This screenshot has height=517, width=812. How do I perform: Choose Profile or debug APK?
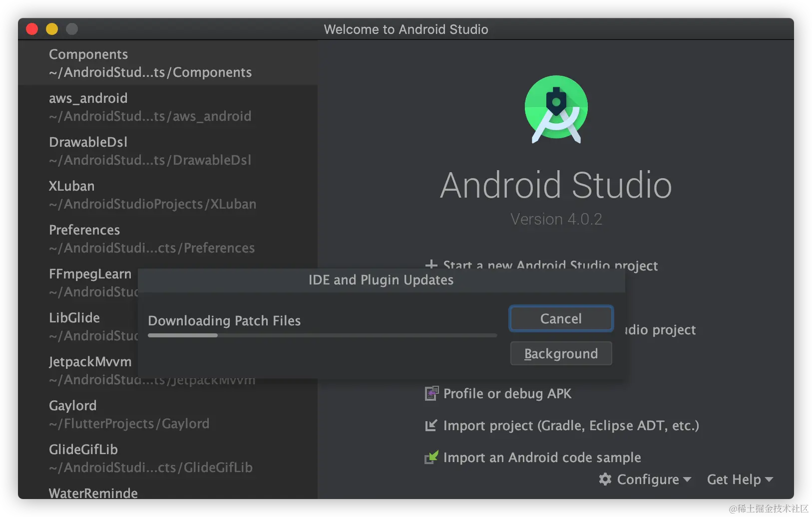coord(507,393)
